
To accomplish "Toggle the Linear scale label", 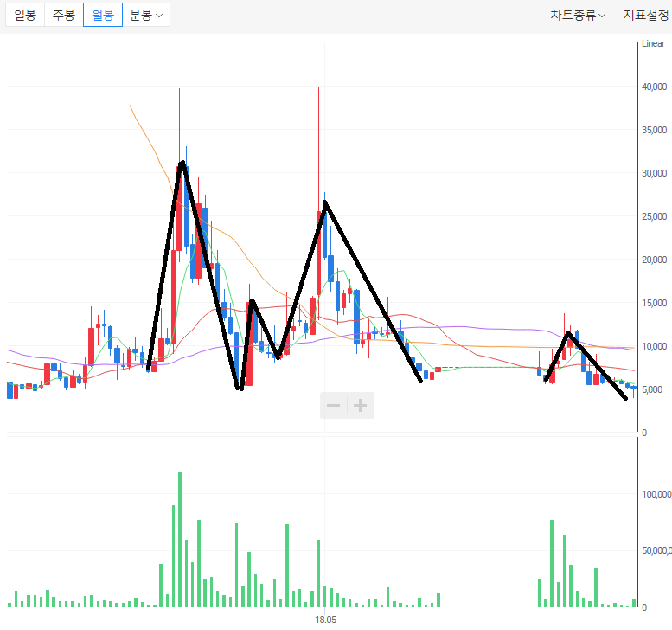I will coord(653,43).
